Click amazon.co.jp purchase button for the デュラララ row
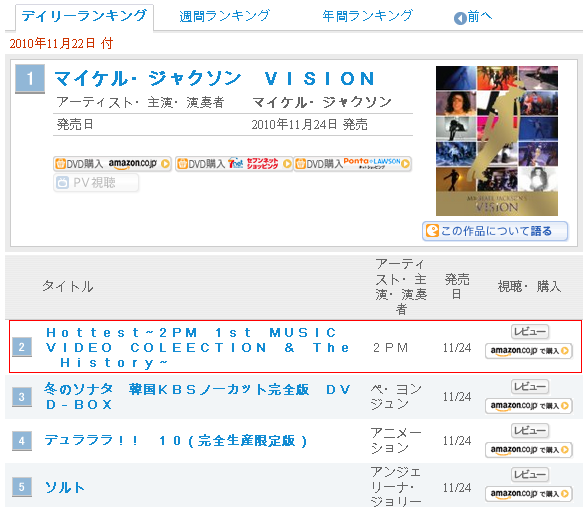 [529, 450]
